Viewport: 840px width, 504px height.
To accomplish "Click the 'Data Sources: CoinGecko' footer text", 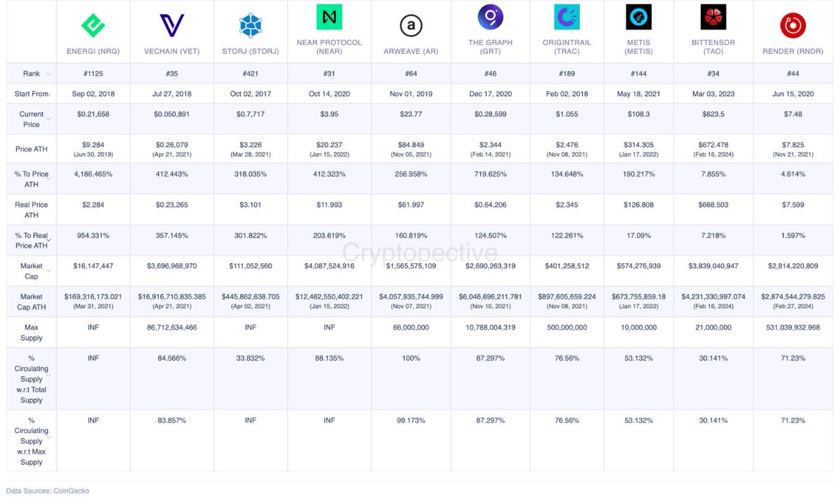I will 48,491.
